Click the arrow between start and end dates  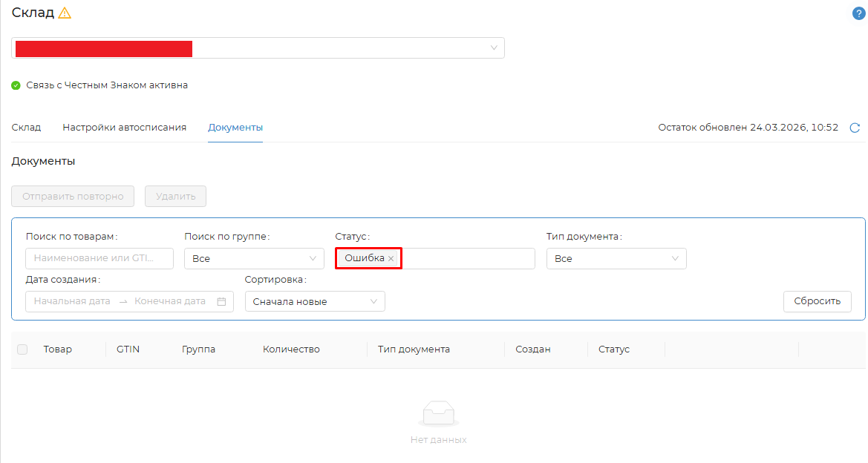tap(123, 301)
